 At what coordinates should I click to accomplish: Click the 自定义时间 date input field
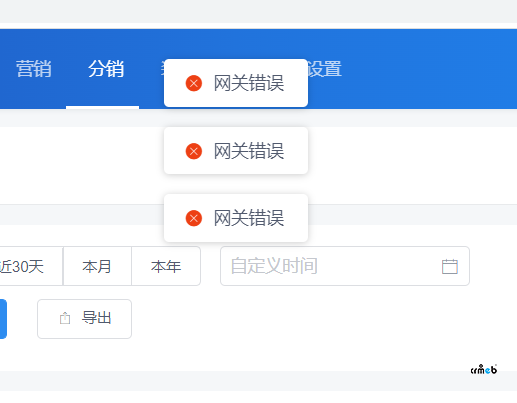pos(345,266)
